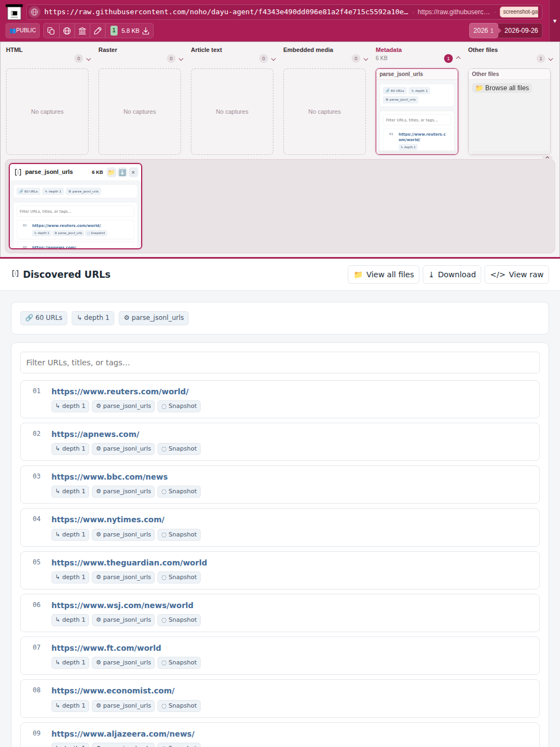Open the https://www.bbc.com/news link
560x747 pixels.
[x=109, y=477]
